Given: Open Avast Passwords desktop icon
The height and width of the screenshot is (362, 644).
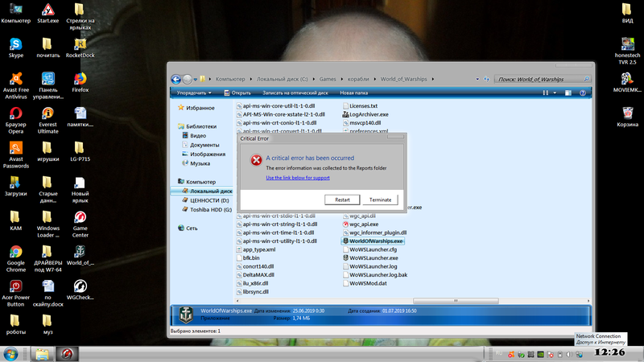Looking at the screenshot, I should click(x=15, y=155).
